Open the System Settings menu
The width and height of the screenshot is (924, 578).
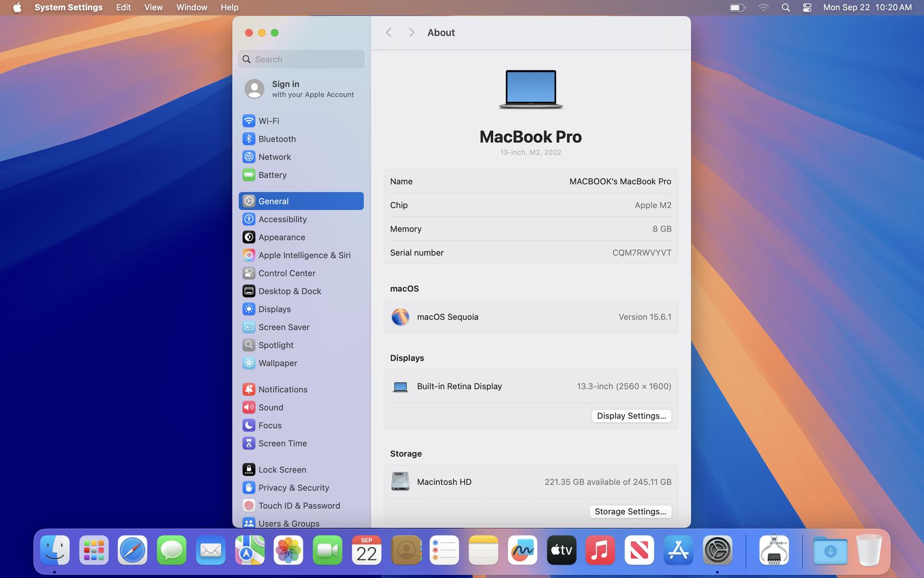tap(68, 7)
